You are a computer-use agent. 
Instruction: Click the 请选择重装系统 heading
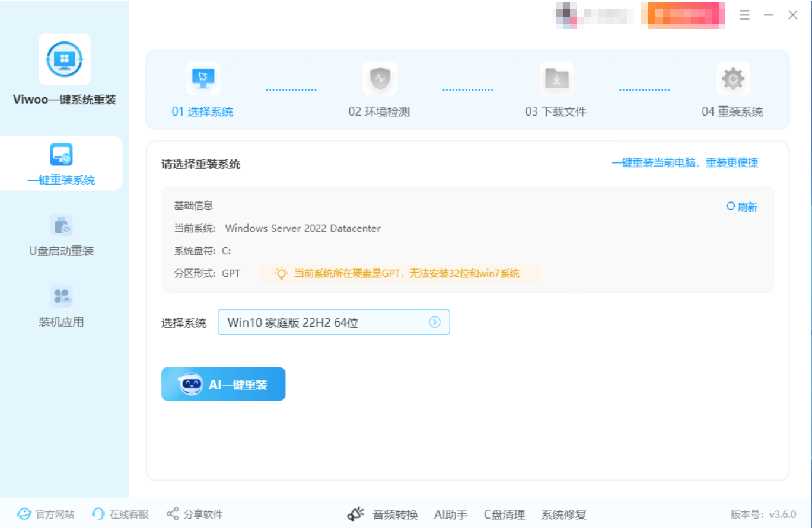click(x=201, y=165)
